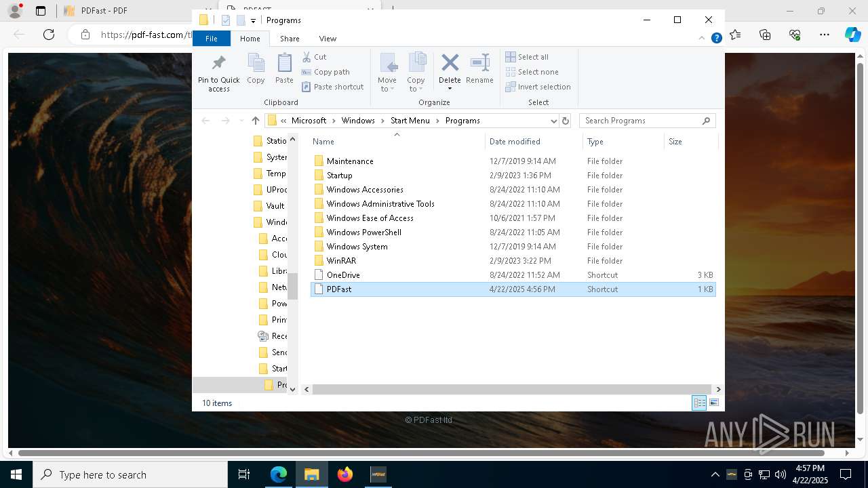868x488 pixels.
Task: Sort by Name column header
Action: (397, 142)
